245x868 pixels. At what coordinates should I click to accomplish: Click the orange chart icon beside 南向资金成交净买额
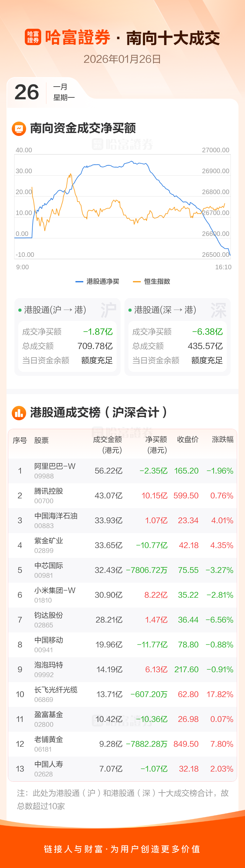click(19, 128)
